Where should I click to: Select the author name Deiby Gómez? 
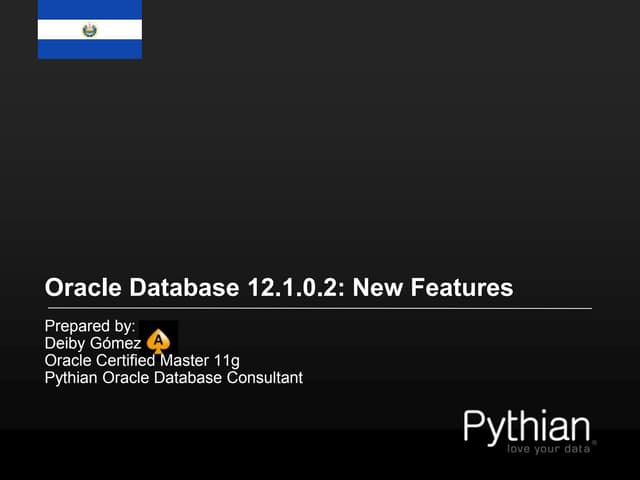click(x=93, y=343)
